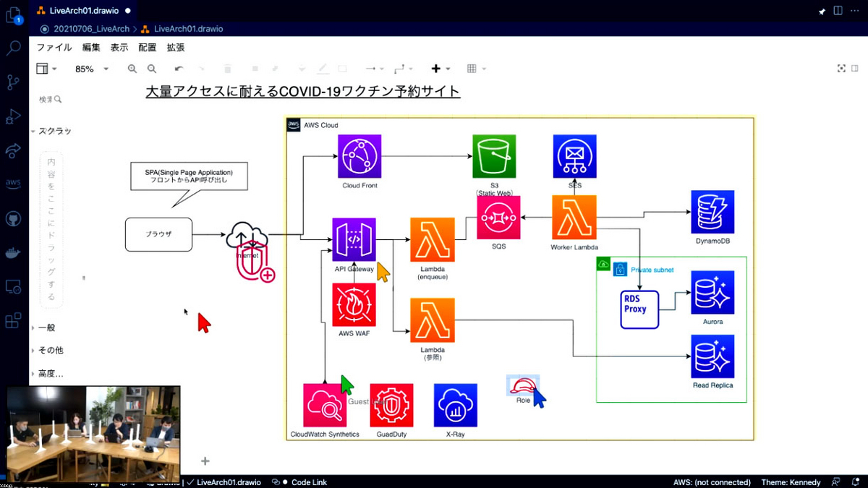Click the split editor icon top right
Image resolution: width=868 pixels, height=488 pixels.
pos(838,11)
